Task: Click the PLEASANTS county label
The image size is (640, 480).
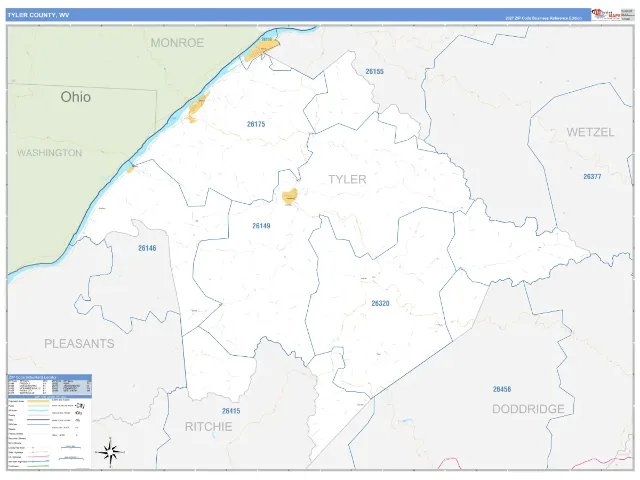Action: pos(79,344)
